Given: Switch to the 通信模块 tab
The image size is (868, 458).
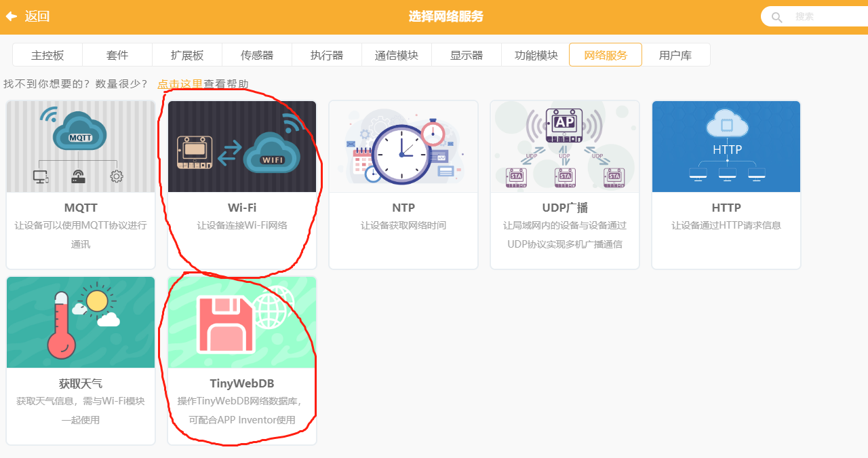Looking at the screenshot, I should (397, 54).
